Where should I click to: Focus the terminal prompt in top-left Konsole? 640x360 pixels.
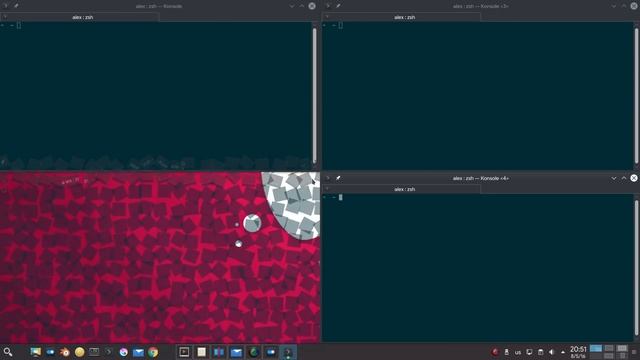(19, 25)
